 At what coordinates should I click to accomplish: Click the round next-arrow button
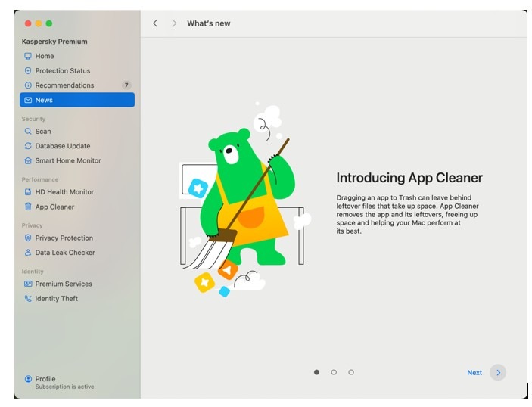pyautogui.click(x=498, y=372)
